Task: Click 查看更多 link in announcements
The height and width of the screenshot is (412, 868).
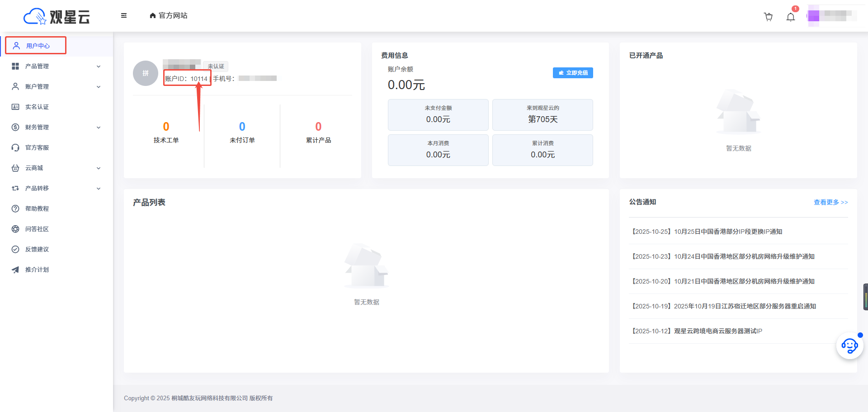Action: click(x=830, y=202)
